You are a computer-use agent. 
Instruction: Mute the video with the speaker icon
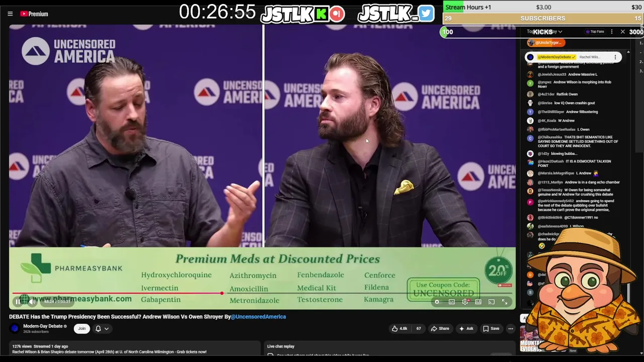tap(32, 302)
